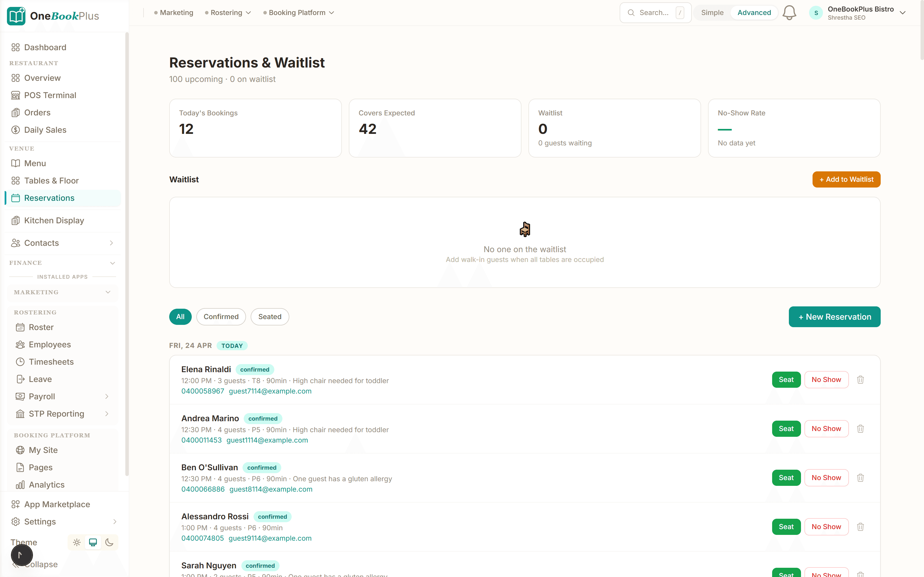Viewport: 924px width, 577px height.
Task: Select the Kitchen Display icon
Action: pyautogui.click(x=16, y=221)
